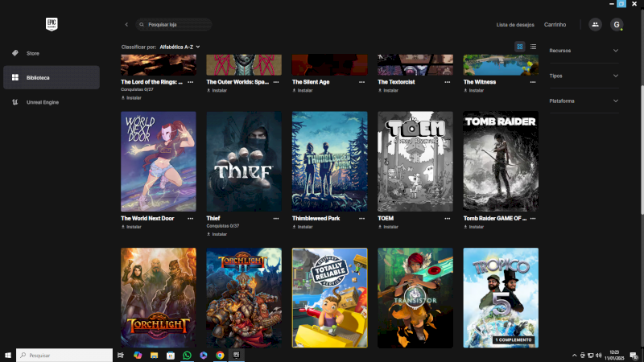Image resolution: width=644 pixels, height=362 pixels.
Task: Open Microsoft Store from the taskbar
Action: tap(171, 355)
